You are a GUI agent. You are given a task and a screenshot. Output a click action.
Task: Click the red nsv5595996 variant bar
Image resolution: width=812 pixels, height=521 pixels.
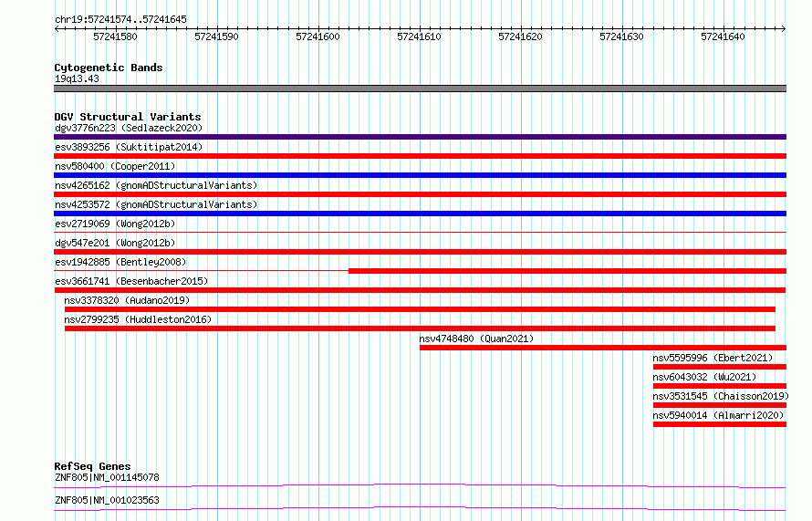click(x=720, y=367)
